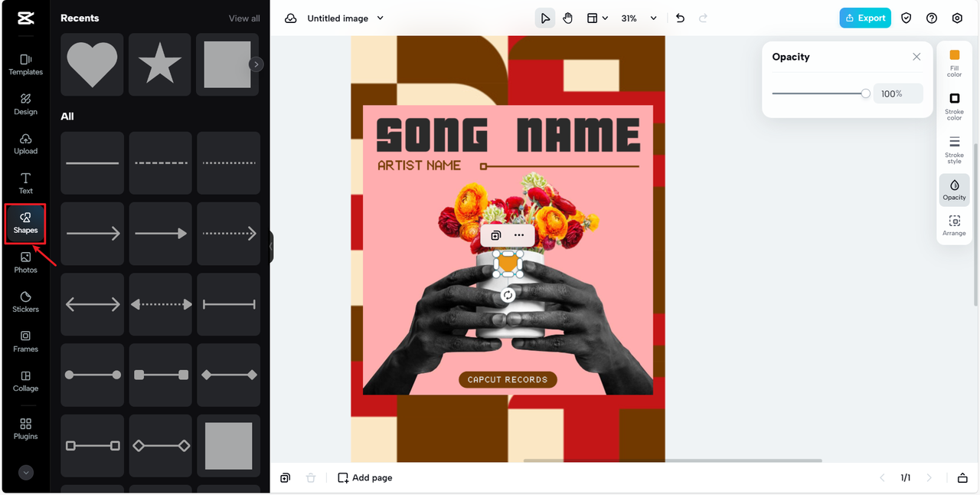Open the Upload sidebar panel
Viewport: 980px width, 495px height.
click(25, 144)
